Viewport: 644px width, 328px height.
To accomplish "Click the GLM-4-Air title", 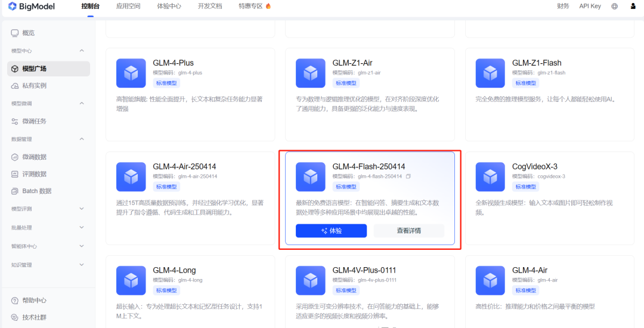I will [x=530, y=270].
